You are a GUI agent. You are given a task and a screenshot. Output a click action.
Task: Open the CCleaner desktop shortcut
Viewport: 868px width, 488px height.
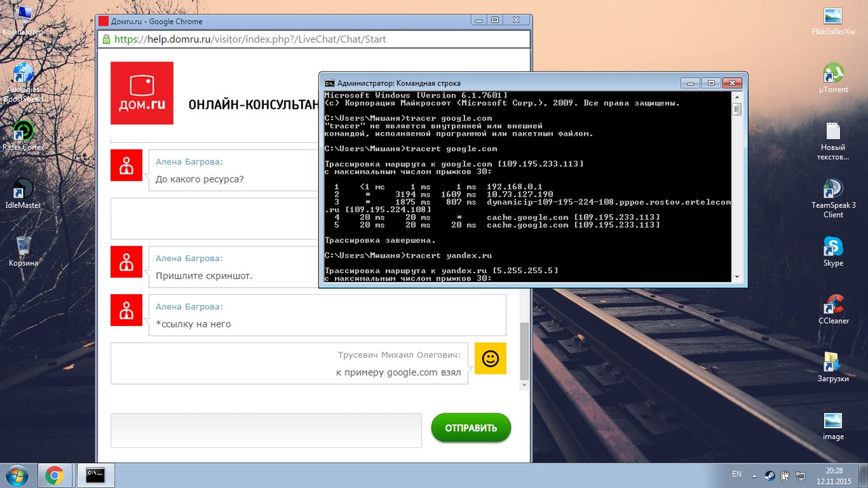pyautogui.click(x=833, y=310)
